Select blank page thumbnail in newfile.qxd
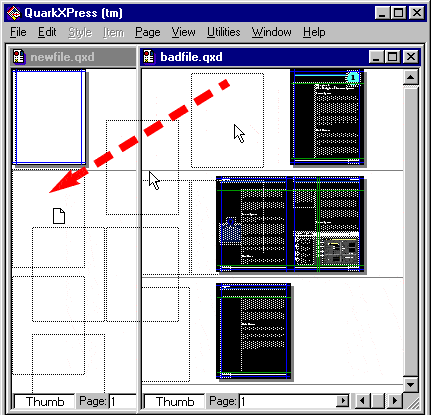The image size is (431, 415). coord(49,117)
